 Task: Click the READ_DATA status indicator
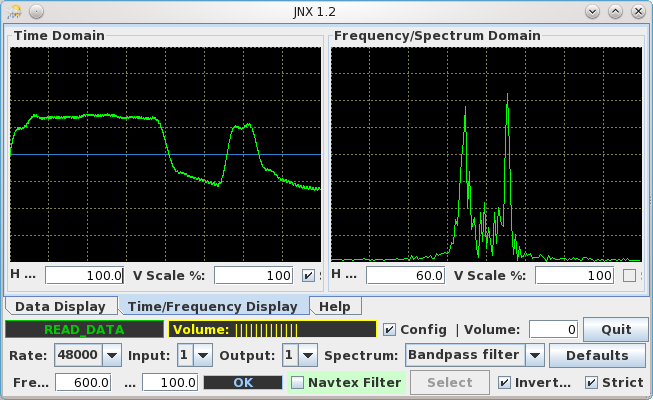(x=84, y=329)
